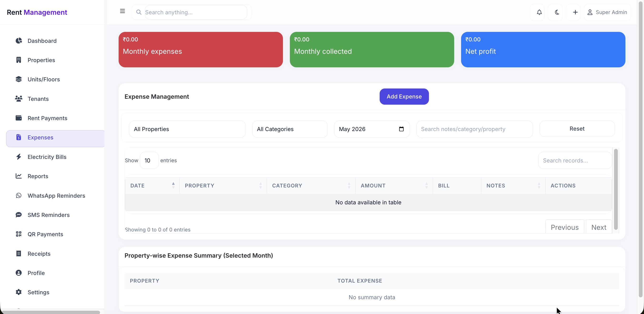Click the Dashboard pie chart icon
The width and height of the screenshot is (644, 314).
pos(19,41)
